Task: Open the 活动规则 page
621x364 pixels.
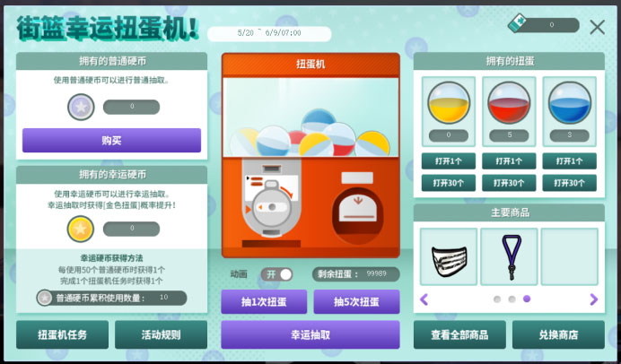Action: point(161,334)
